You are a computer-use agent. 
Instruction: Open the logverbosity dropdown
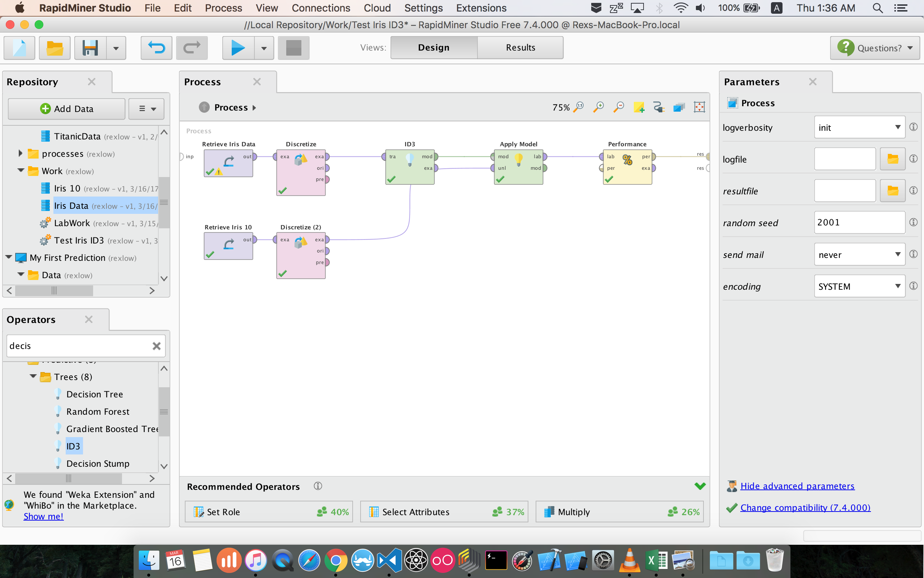coord(859,127)
